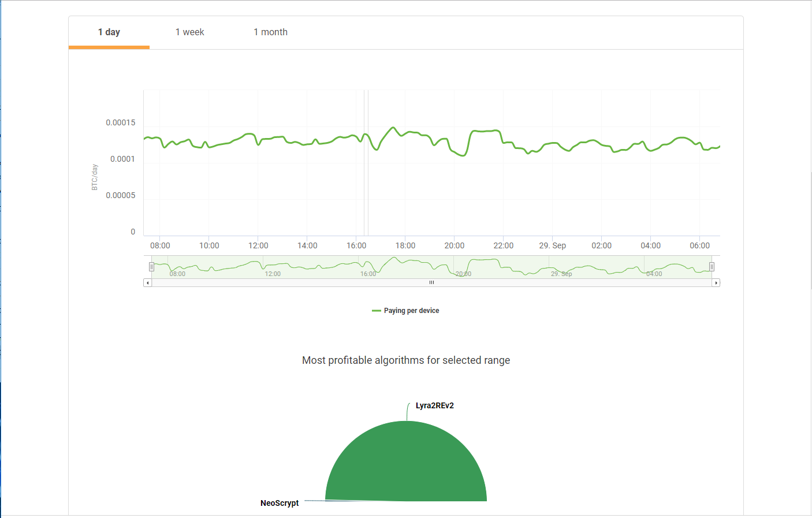Click the scrollbar grip in navigator center
The width and height of the screenshot is (812, 518).
tap(431, 283)
